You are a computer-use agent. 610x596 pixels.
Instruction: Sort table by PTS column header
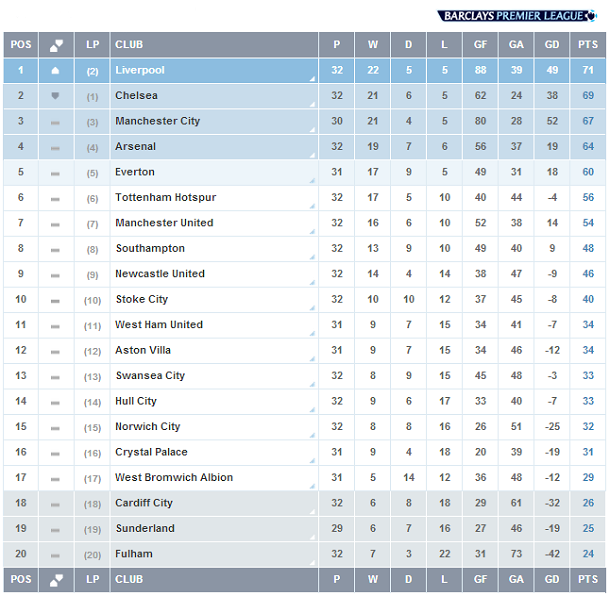(x=588, y=45)
